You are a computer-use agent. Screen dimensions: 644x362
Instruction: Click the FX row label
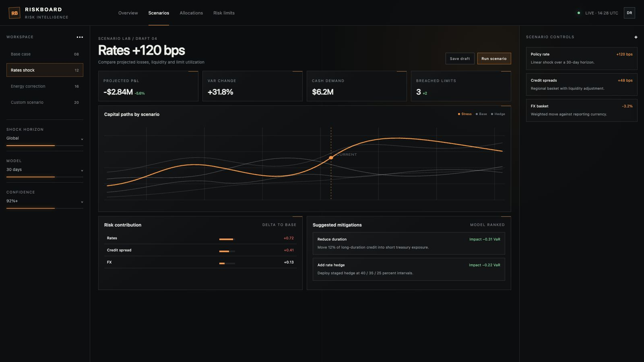[x=109, y=262]
